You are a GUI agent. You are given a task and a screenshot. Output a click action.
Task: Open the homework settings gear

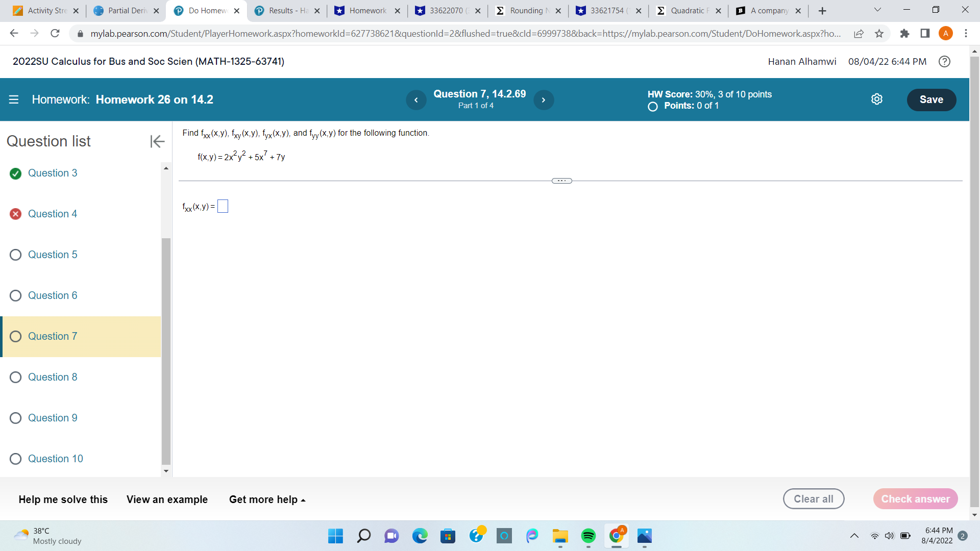click(877, 99)
